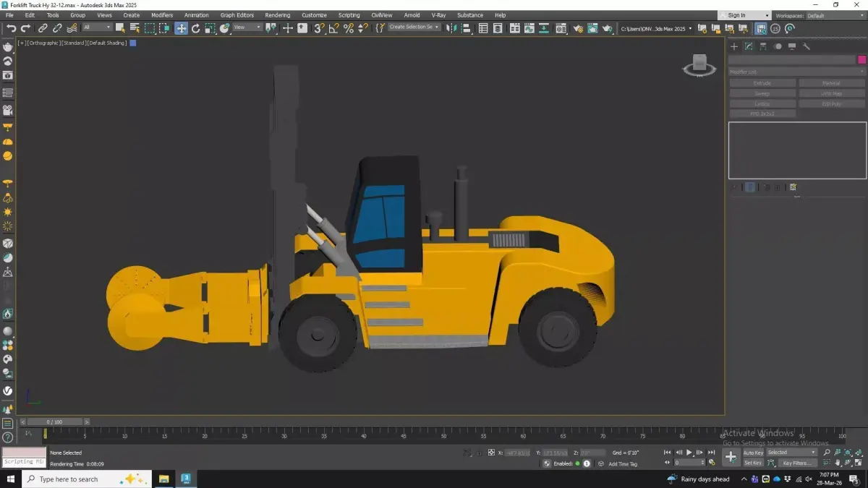Activate the Select and Rotate tool

tap(195, 28)
